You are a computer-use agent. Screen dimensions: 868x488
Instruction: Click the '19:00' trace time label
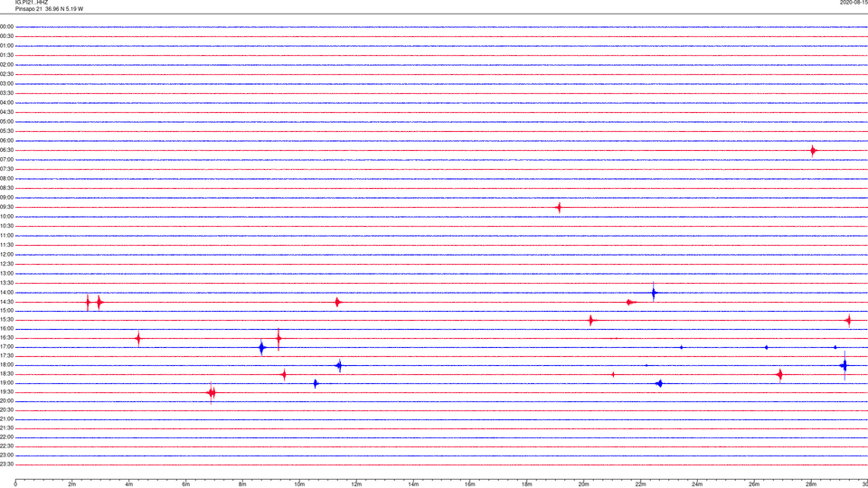[x=6, y=383]
